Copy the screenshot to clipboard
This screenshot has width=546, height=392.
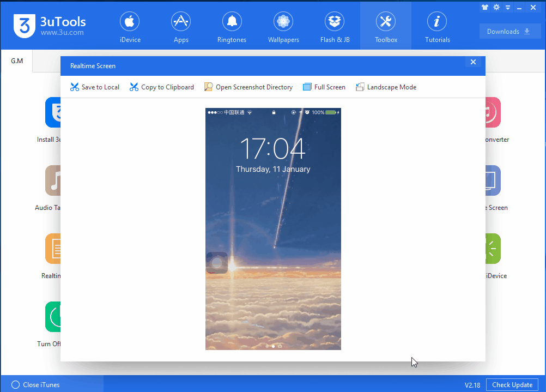162,87
